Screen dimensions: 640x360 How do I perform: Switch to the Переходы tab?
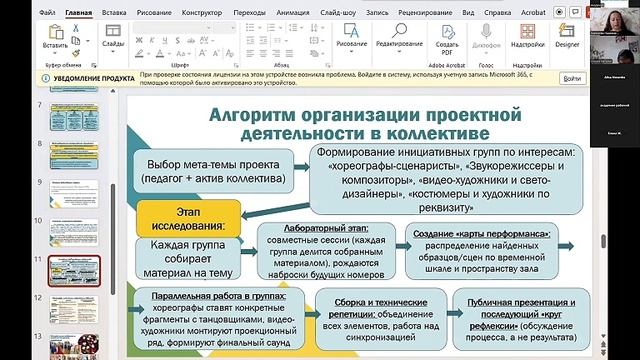(x=249, y=13)
